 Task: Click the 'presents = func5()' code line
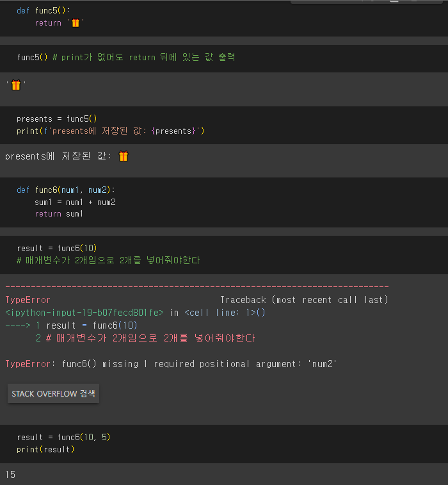pyautogui.click(x=57, y=119)
